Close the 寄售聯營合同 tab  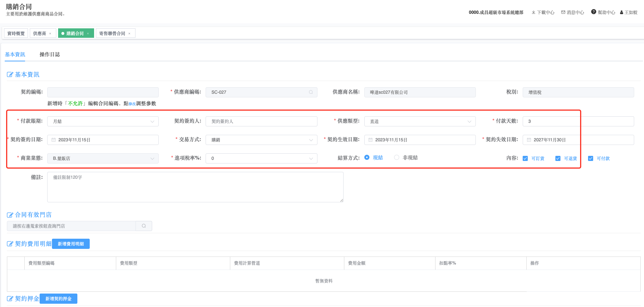click(x=129, y=33)
